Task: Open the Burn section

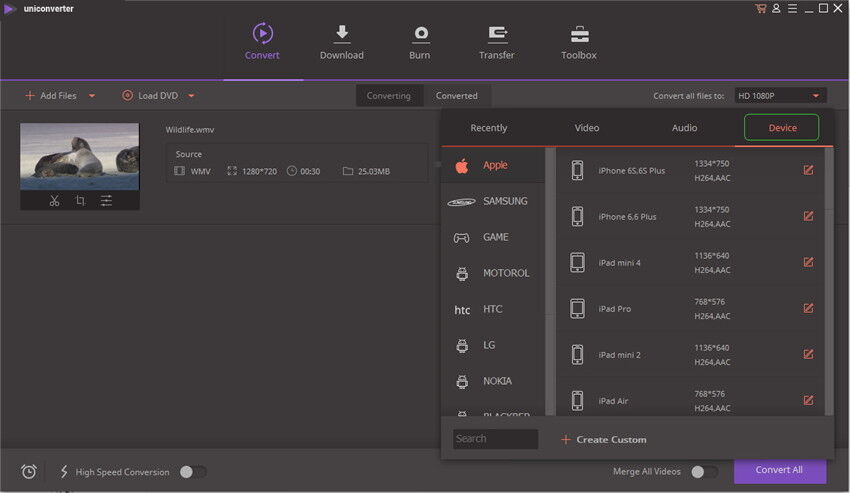Action: click(420, 42)
